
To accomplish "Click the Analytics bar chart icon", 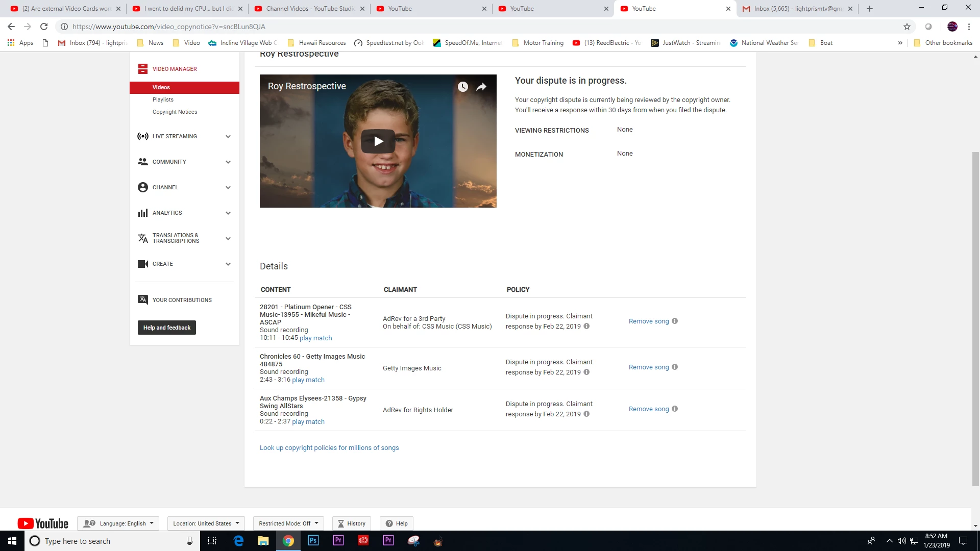I will point(143,213).
